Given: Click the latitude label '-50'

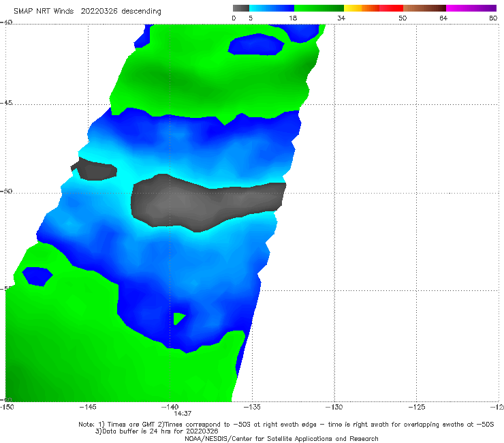Looking at the screenshot, I should [6, 191].
